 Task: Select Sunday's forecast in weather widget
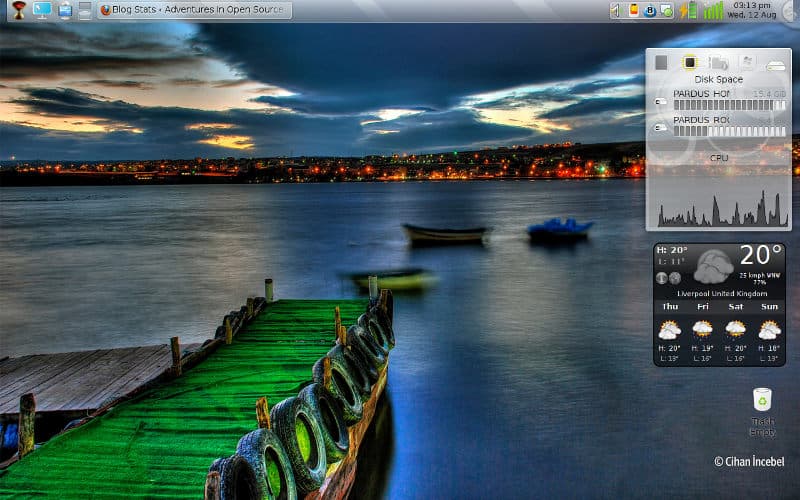(x=769, y=332)
